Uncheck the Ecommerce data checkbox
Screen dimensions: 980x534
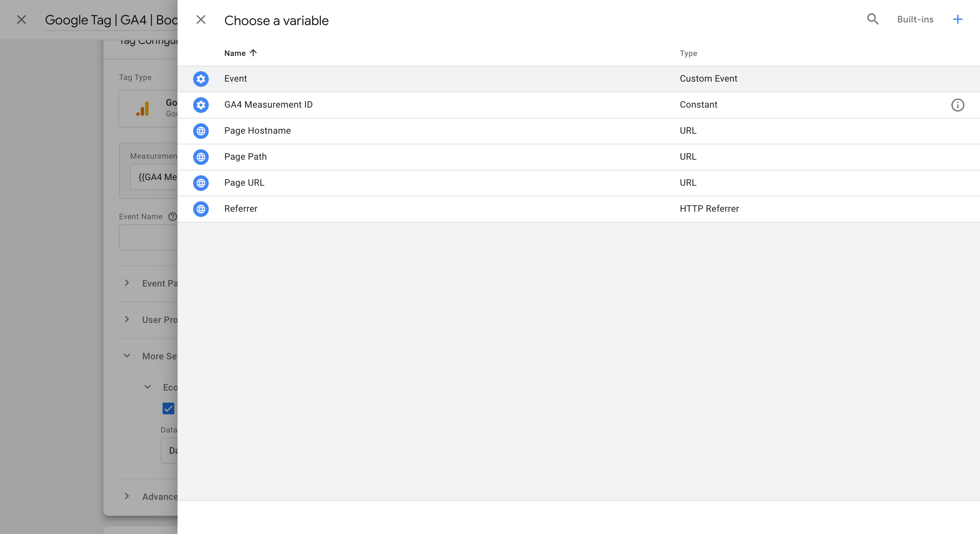168,409
